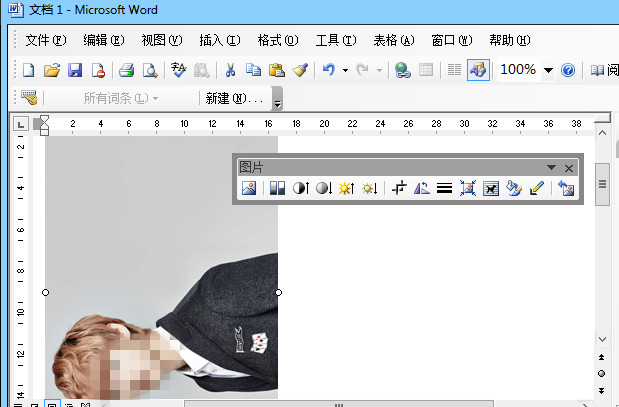This screenshot has height=407, width=619.
Task: Expand the Undo history dropdown arrow
Action: click(345, 70)
